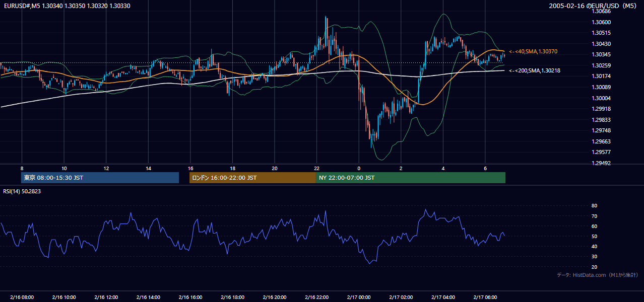Click hour marker 8 under the price chart
The image size is (644, 302).
pyautogui.click(x=22, y=168)
